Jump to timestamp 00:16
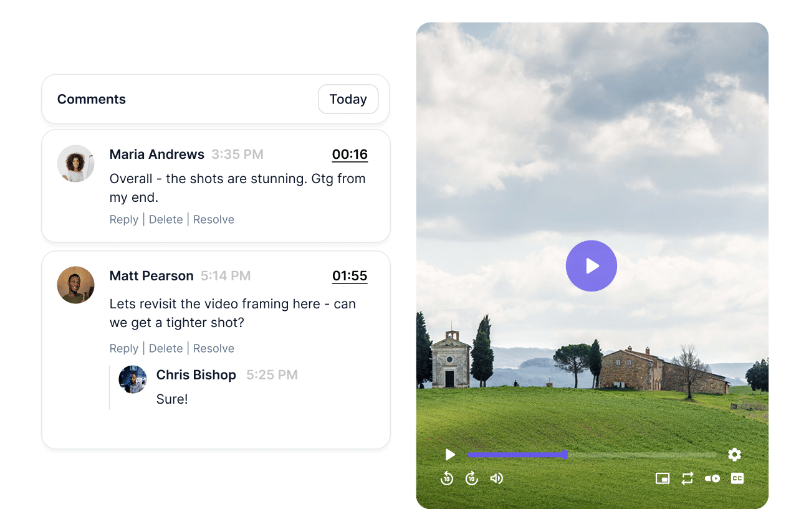 coord(350,154)
